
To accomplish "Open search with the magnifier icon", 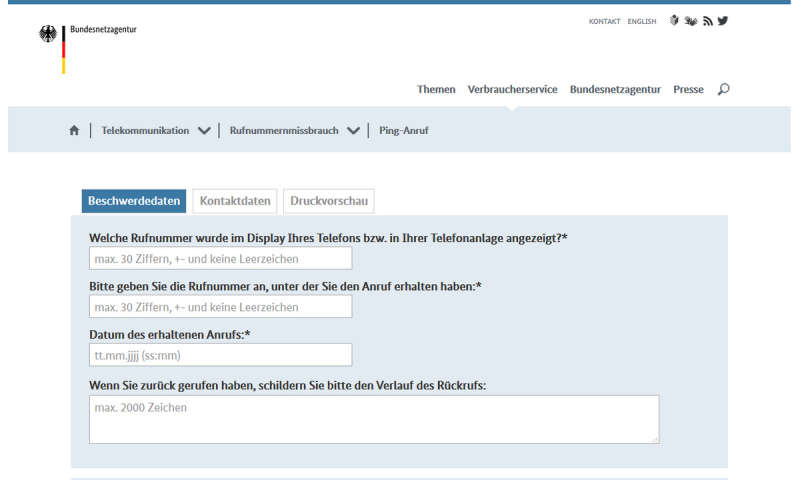I will coord(723,89).
